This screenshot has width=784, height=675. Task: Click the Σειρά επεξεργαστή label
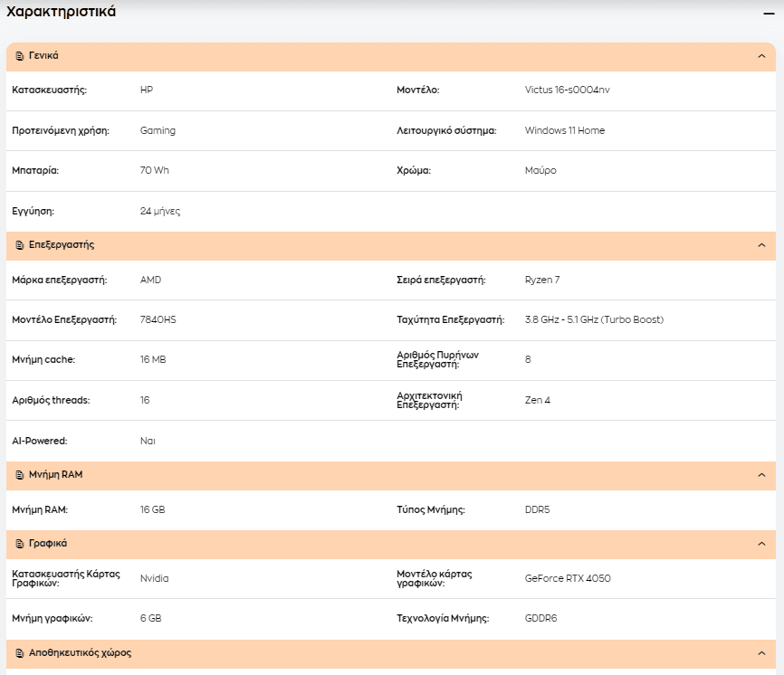441,280
